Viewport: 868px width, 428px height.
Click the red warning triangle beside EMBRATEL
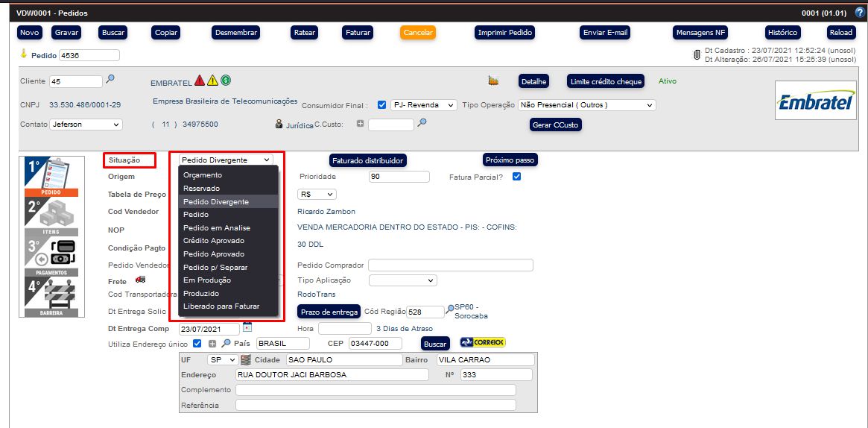pyautogui.click(x=200, y=81)
